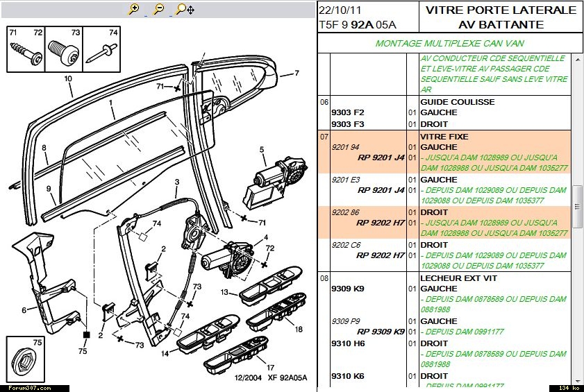Click the parts list scrollbar down arrow
584x392 pixels.
577,379
